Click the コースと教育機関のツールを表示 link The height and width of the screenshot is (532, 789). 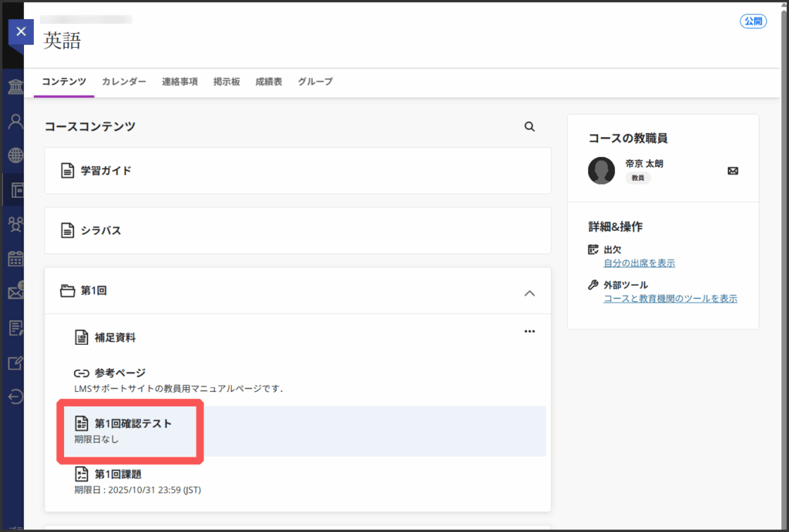coord(670,299)
